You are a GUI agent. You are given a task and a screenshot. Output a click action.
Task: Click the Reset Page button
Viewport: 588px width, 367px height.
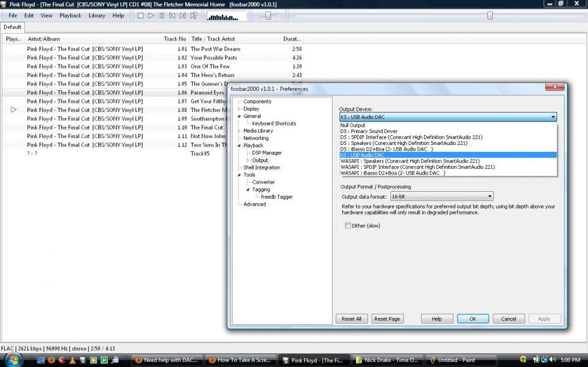click(387, 319)
